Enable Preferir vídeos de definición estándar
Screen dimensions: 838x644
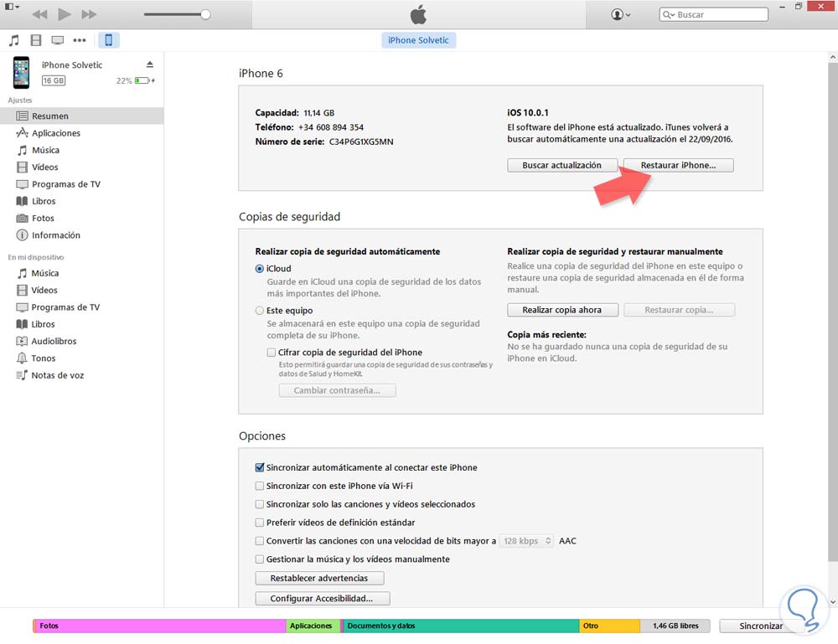tap(259, 523)
